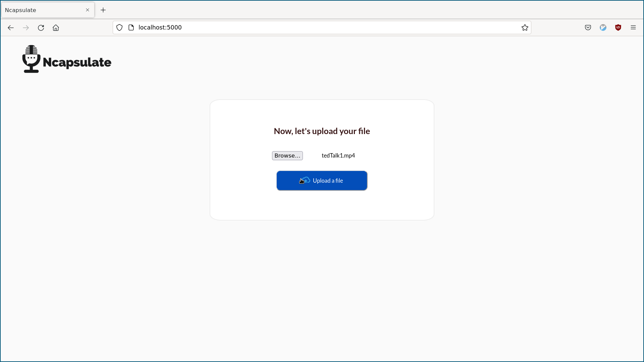644x362 pixels.
Task: Open the hamburger application menu
Action: click(x=633, y=28)
